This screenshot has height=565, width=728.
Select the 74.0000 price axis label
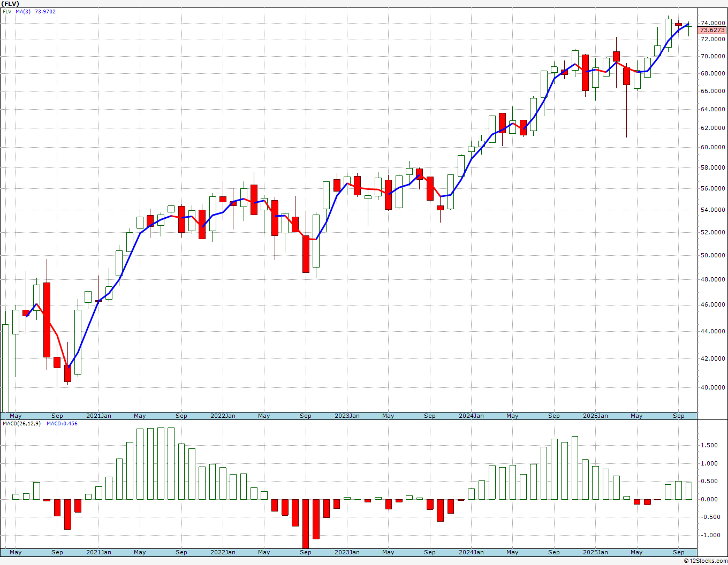click(713, 23)
